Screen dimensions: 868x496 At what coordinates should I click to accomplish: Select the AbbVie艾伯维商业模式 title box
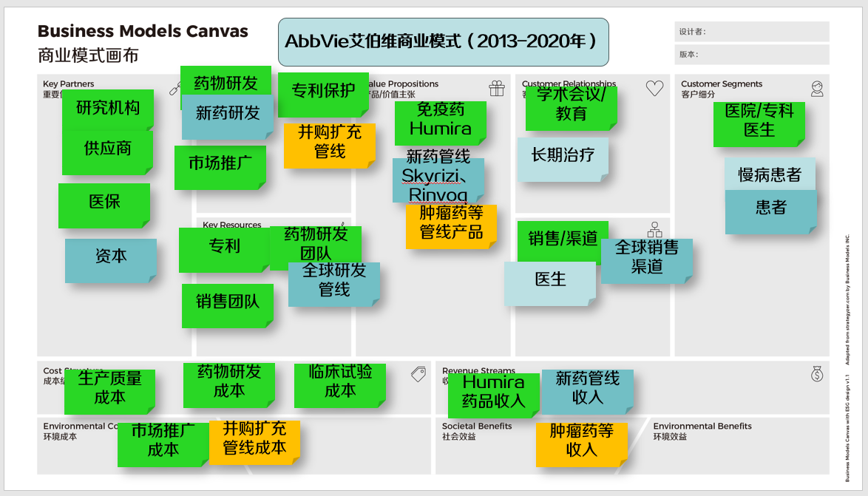click(444, 42)
